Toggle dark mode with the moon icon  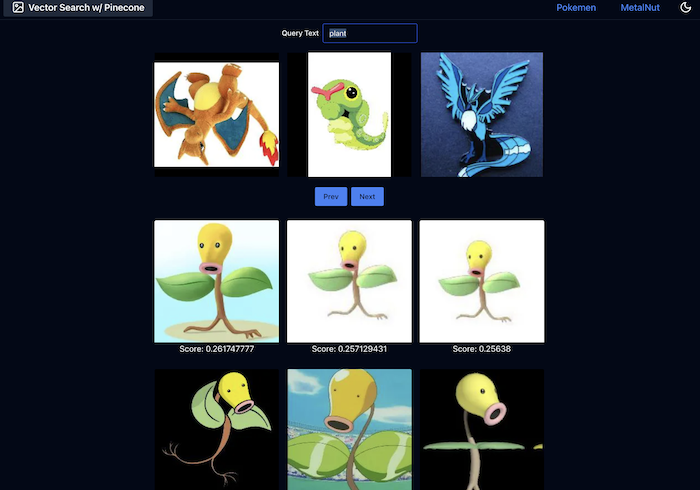coord(685,7)
